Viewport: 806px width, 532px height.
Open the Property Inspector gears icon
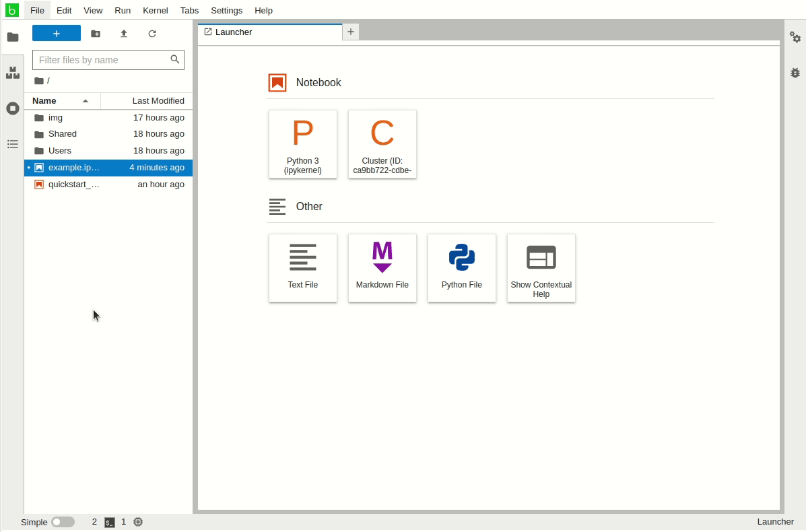(795, 37)
